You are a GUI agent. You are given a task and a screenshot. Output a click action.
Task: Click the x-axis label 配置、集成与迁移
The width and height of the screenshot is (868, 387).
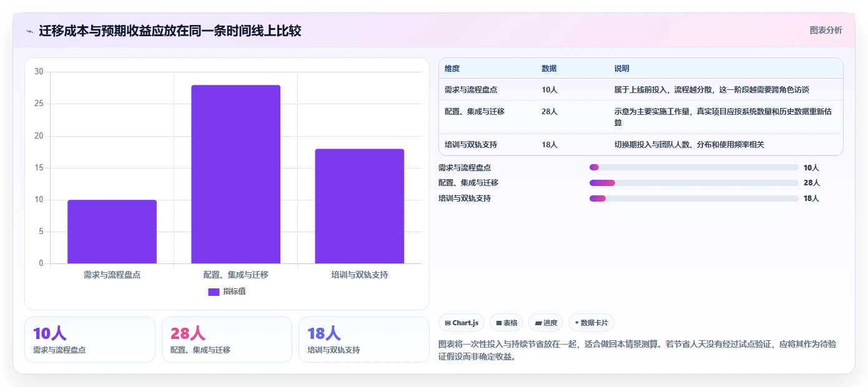[x=235, y=275]
